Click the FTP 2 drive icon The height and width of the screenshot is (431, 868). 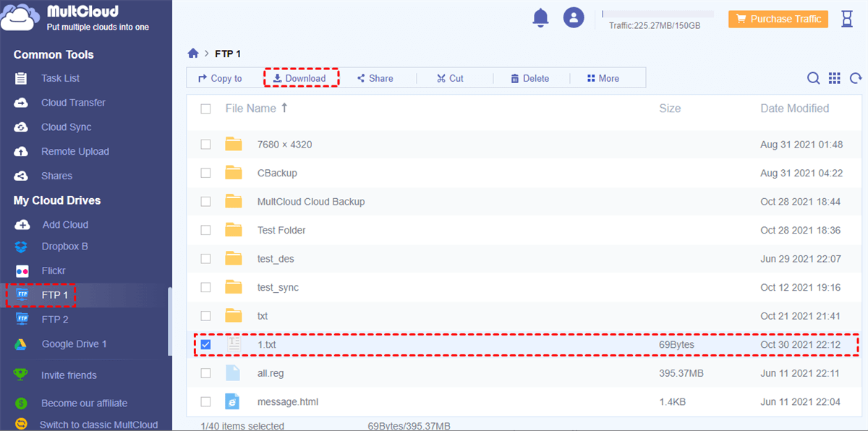point(22,319)
